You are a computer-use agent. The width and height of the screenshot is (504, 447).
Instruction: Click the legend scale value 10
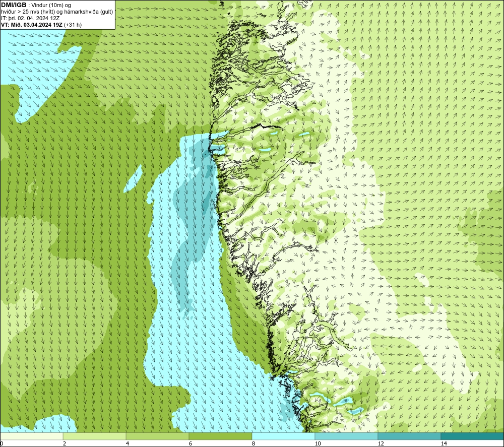point(318,444)
